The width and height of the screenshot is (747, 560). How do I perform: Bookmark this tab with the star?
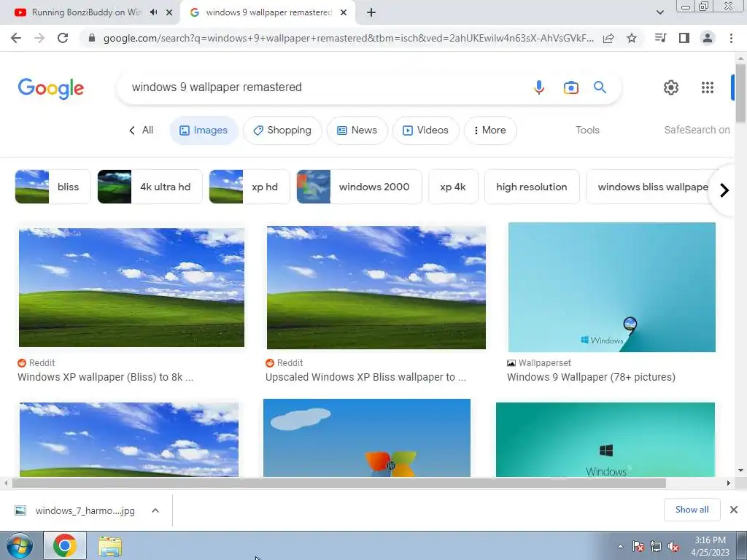click(632, 38)
